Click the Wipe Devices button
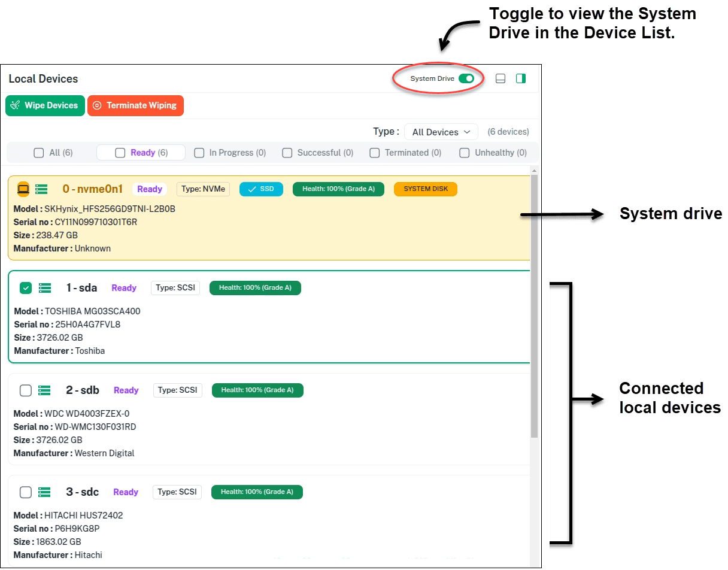 coord(45,105)
